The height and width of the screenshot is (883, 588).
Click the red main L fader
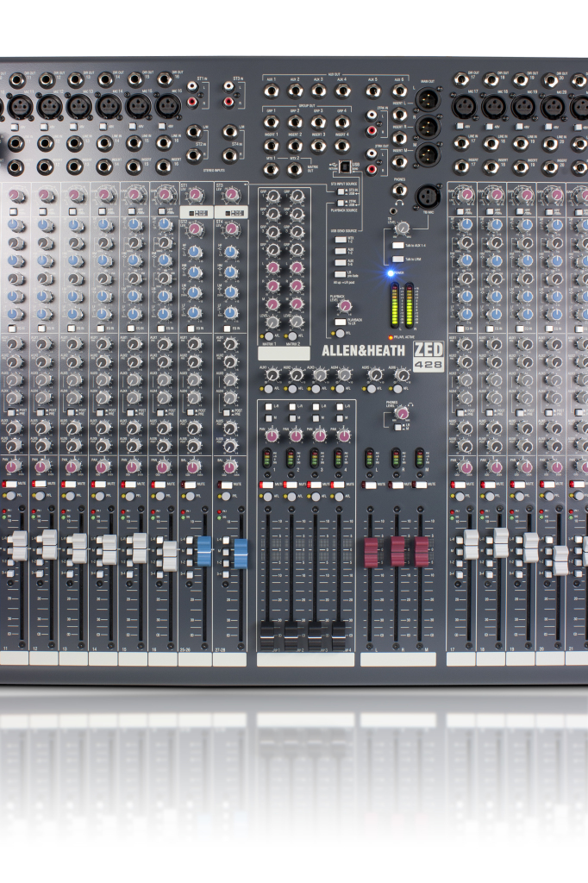372,551
